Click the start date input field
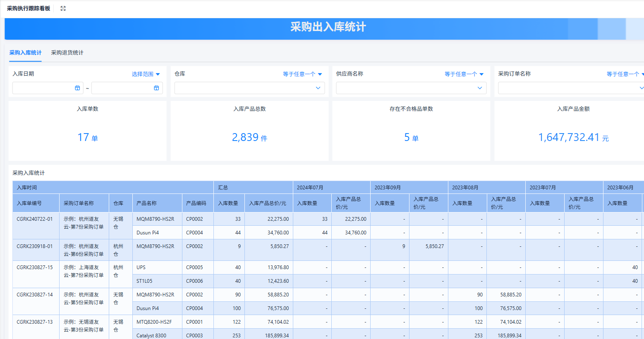644x339 pixels. (x=48, y=88)
